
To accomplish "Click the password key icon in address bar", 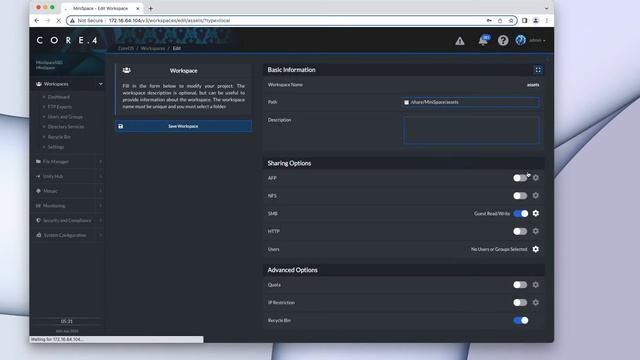I will [x=489, y=20].
